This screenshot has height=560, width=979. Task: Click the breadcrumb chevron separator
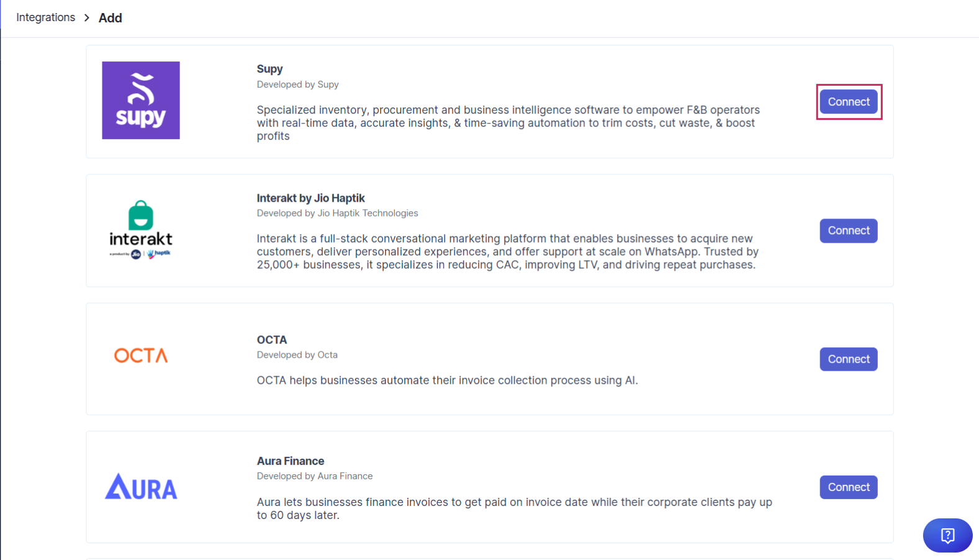point(87,17)
